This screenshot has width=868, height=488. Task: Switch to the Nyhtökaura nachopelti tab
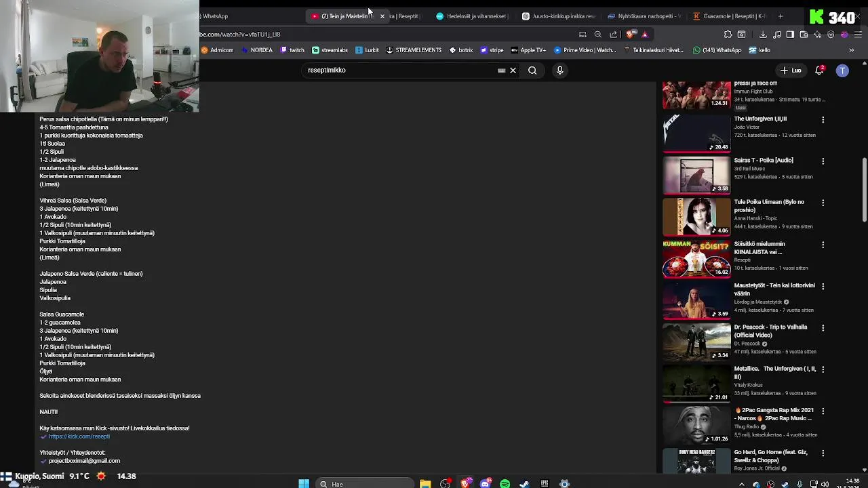644,16
